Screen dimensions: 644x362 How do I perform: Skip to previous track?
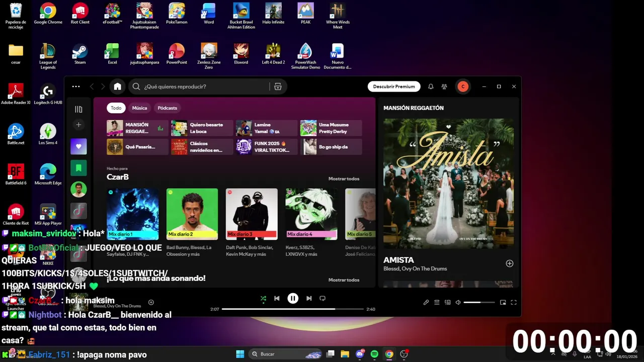coord(277,298)
